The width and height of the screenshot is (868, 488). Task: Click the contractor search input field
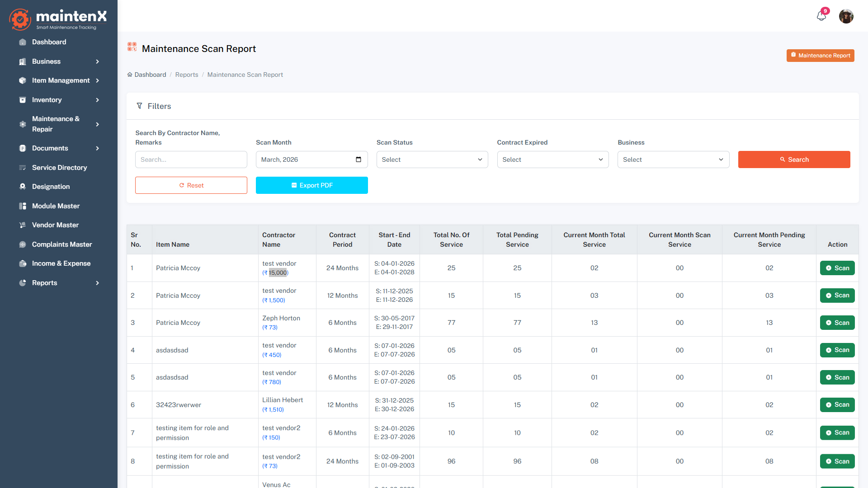pos(191,159)
